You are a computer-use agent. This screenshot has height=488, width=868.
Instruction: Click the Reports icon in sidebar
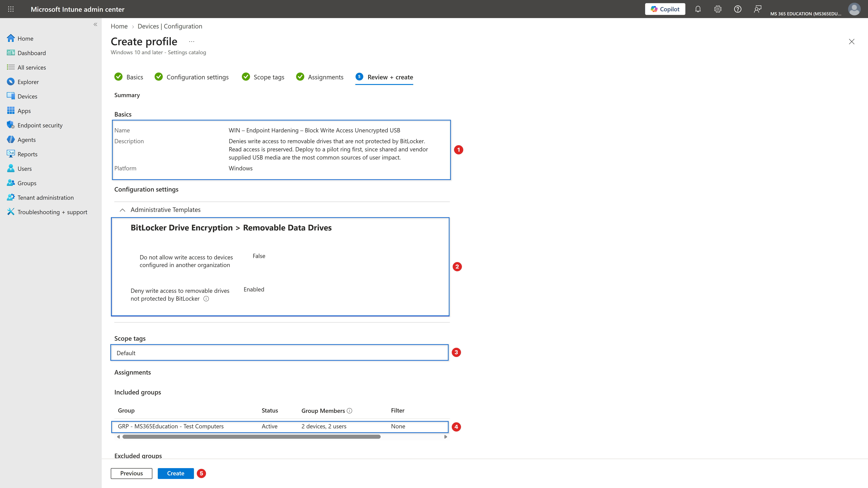pyautogui.click(x=11, y=154)
